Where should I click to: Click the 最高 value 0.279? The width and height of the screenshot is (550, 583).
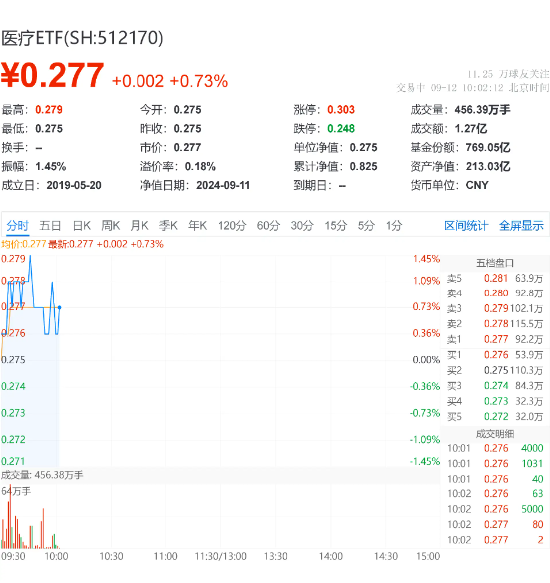(x=49, y=110)
